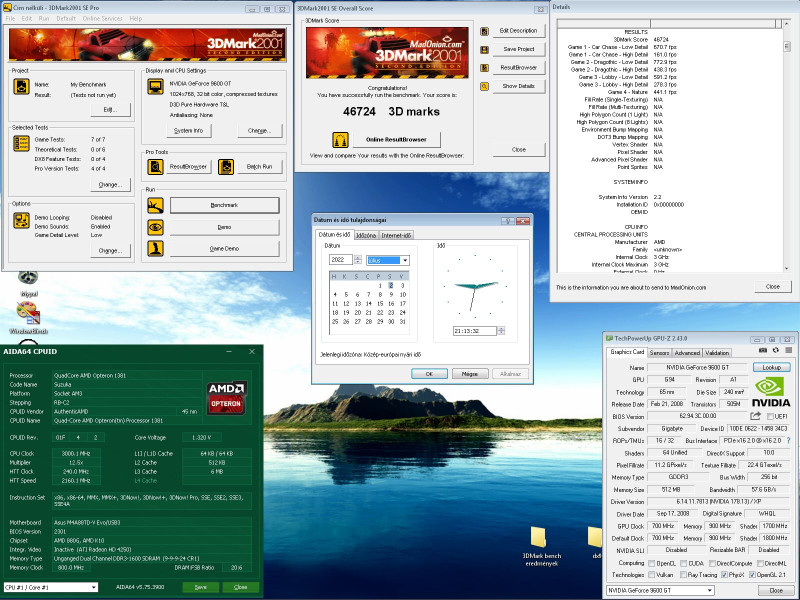Image resolution: width=800 pixels, height=600 pixels.
Task: Click the BIOS share/export icon in GPU-Z
Action: coord(756,416)
